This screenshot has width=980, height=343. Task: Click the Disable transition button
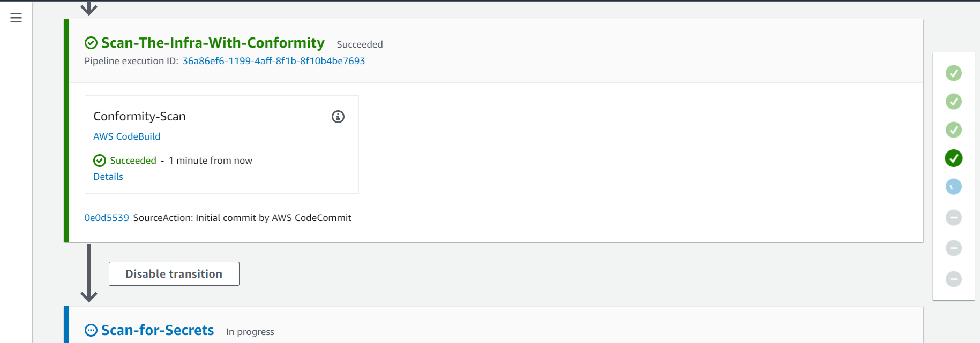[174, 274]
